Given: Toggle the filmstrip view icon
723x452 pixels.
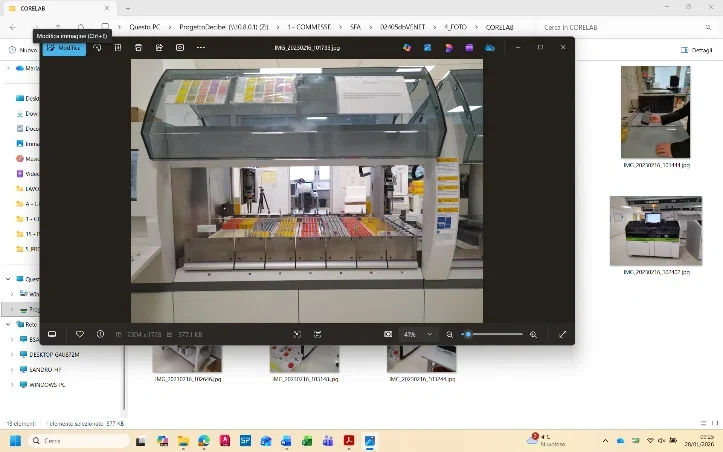Looking at the screenshot, I should coord(52,334).
